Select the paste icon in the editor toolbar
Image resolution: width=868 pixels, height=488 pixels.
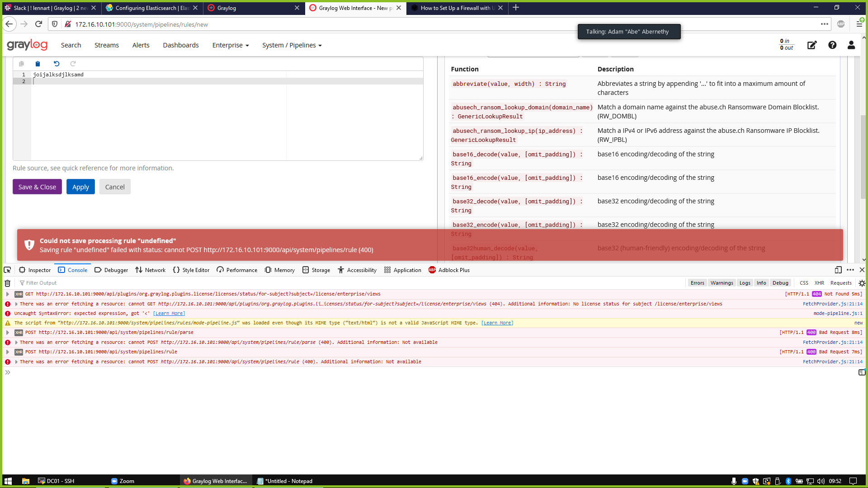pos(38,64)
